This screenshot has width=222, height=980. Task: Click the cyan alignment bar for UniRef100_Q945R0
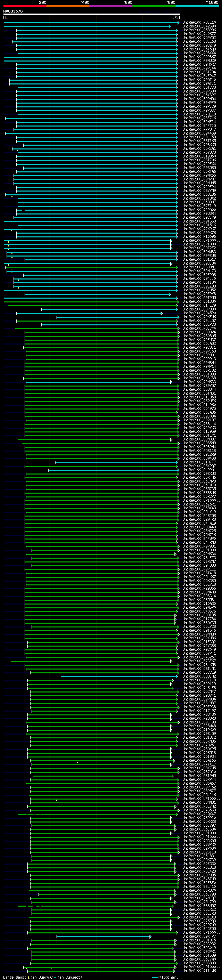(x=89, y=313)
